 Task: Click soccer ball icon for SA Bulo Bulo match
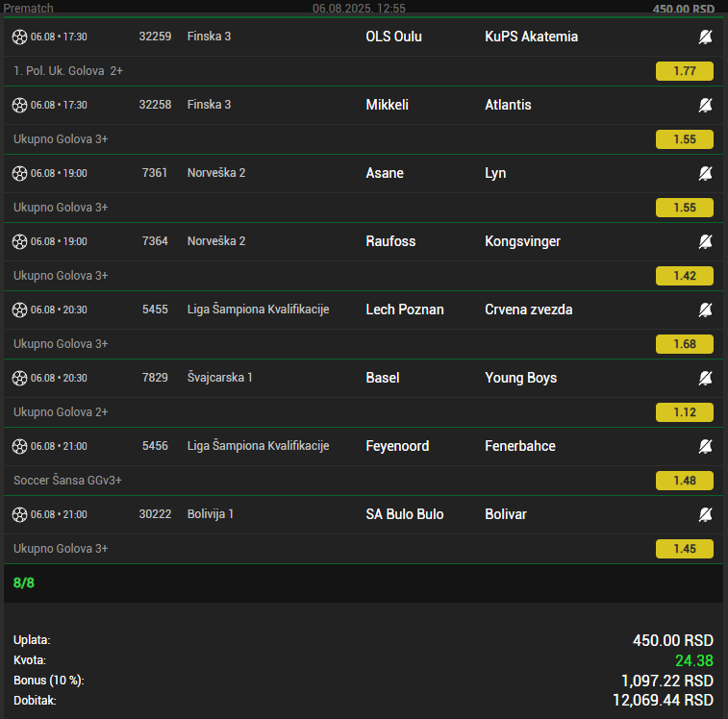(19, 514)
